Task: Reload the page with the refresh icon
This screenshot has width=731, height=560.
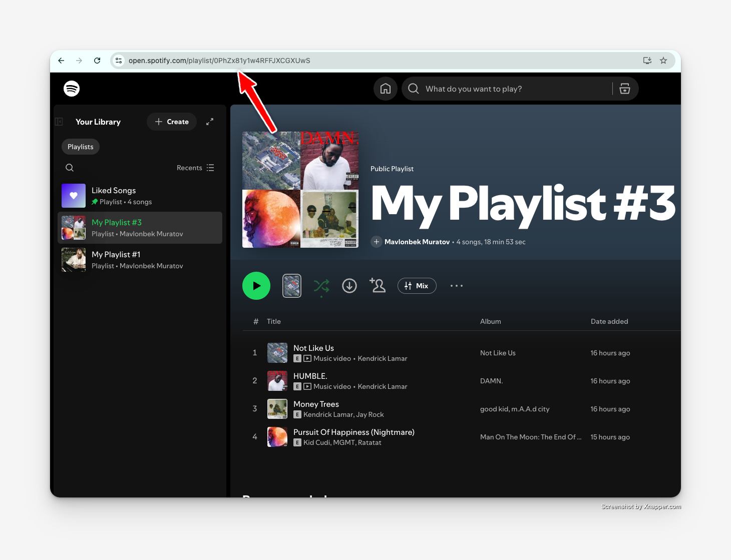Action: tap(97, 61)
